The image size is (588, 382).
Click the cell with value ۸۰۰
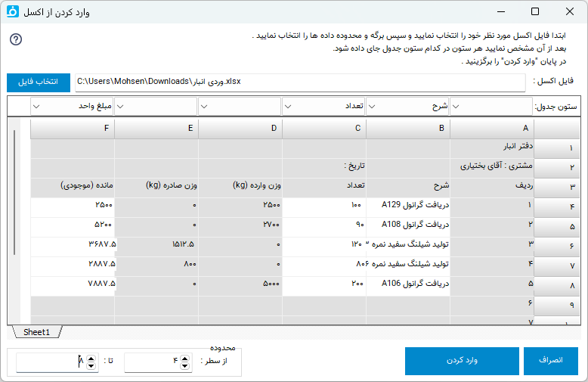pyautogui.click(x=156, y=266)
